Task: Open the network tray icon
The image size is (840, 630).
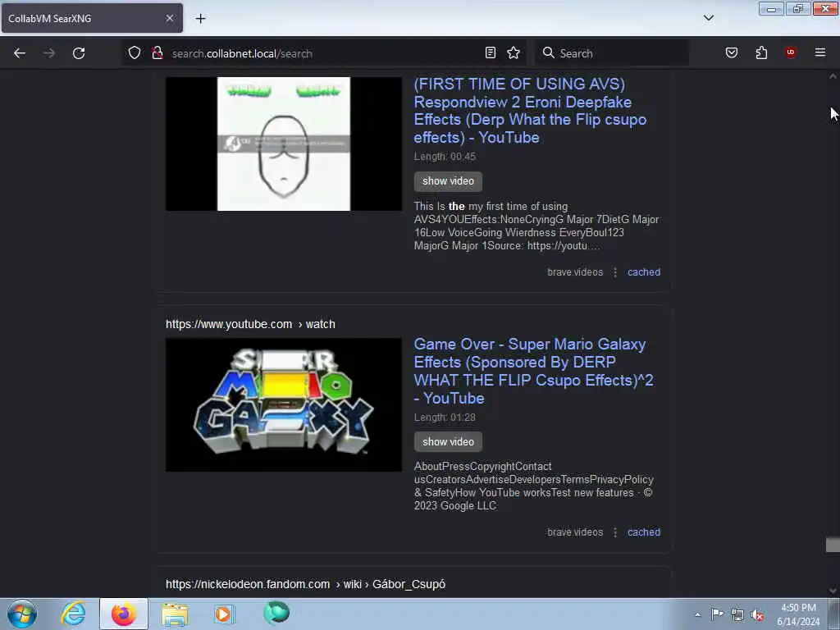Action: tap(737, 614)
